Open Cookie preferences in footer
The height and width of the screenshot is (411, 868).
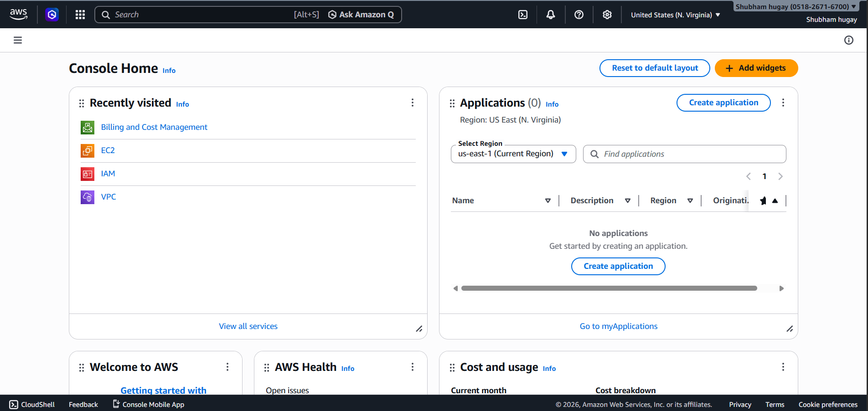coord(828,405)
